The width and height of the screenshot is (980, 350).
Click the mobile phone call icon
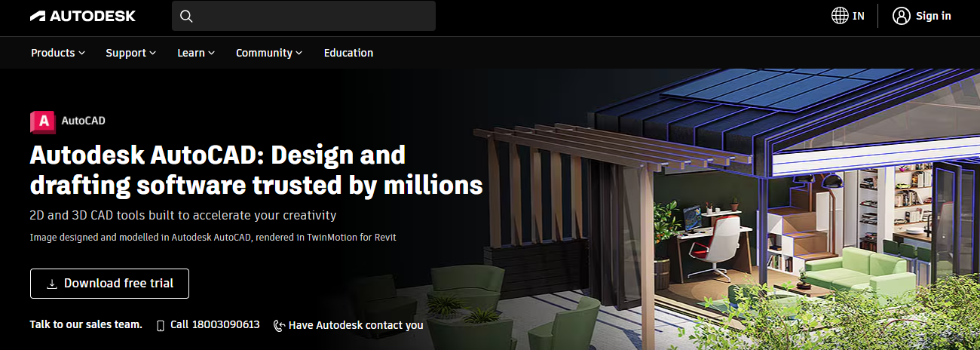[160, 325]
